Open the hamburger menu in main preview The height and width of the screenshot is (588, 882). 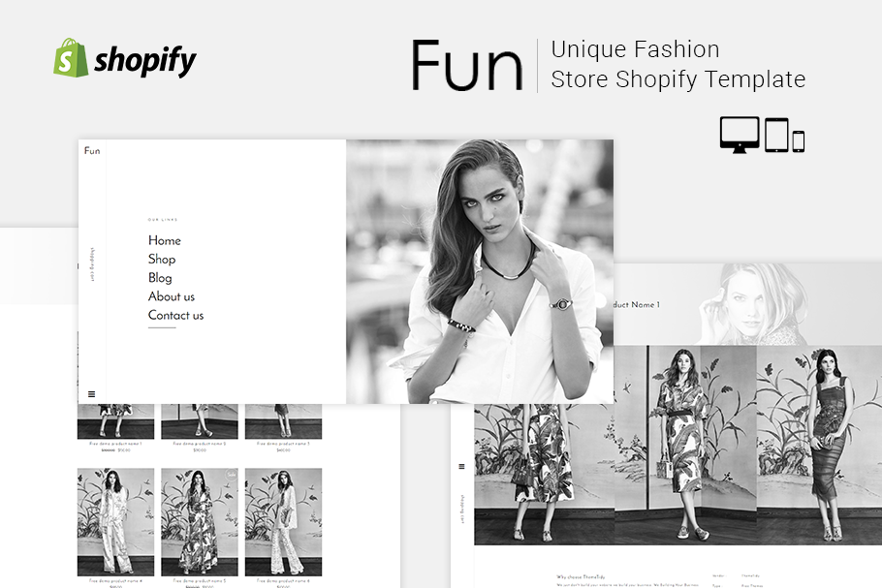click(92, 394)
